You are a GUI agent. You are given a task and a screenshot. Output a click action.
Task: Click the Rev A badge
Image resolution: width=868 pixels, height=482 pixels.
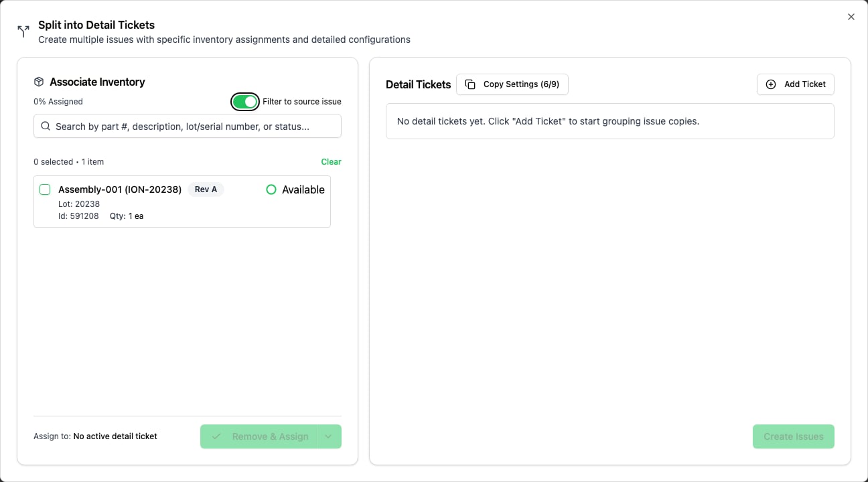click(x=206, y=189)
